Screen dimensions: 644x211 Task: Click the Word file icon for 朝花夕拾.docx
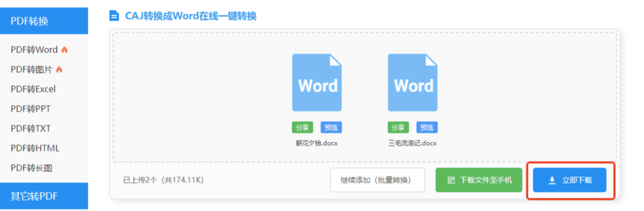tap(317, 83)
